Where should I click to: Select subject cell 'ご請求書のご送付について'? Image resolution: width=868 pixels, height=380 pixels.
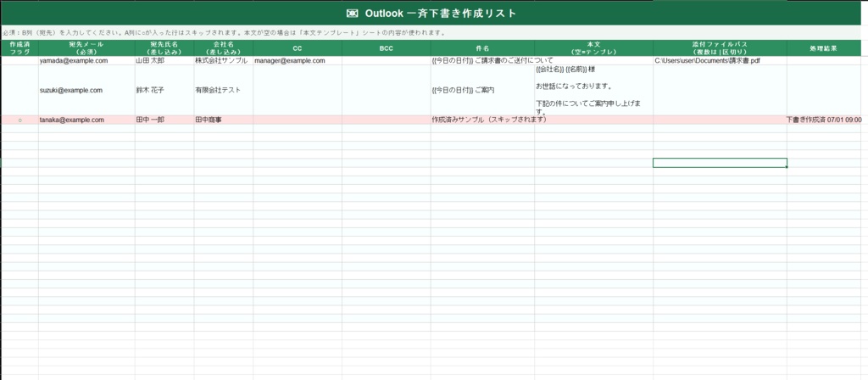[482, 60]
